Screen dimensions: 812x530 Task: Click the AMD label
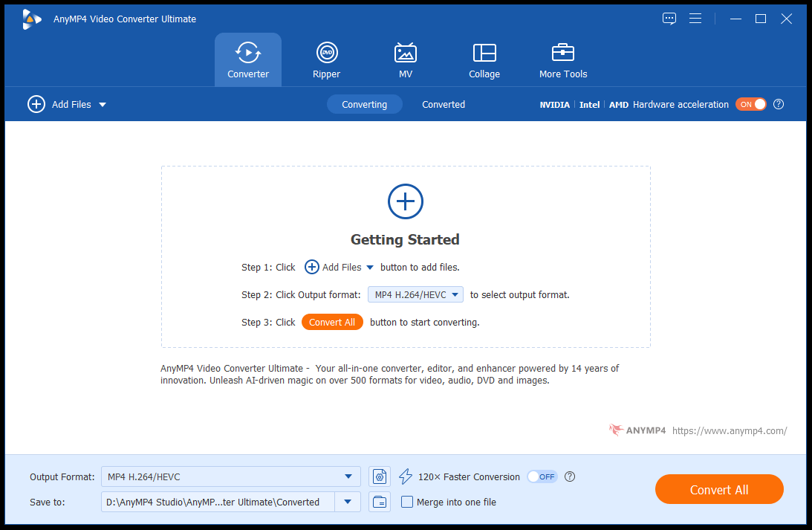[618, 105]
